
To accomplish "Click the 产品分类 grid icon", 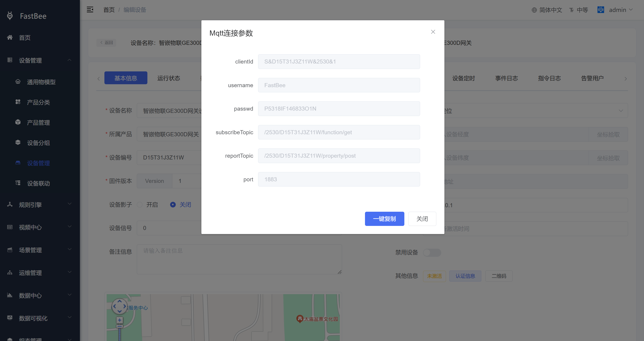I will [x=18, y=102].
